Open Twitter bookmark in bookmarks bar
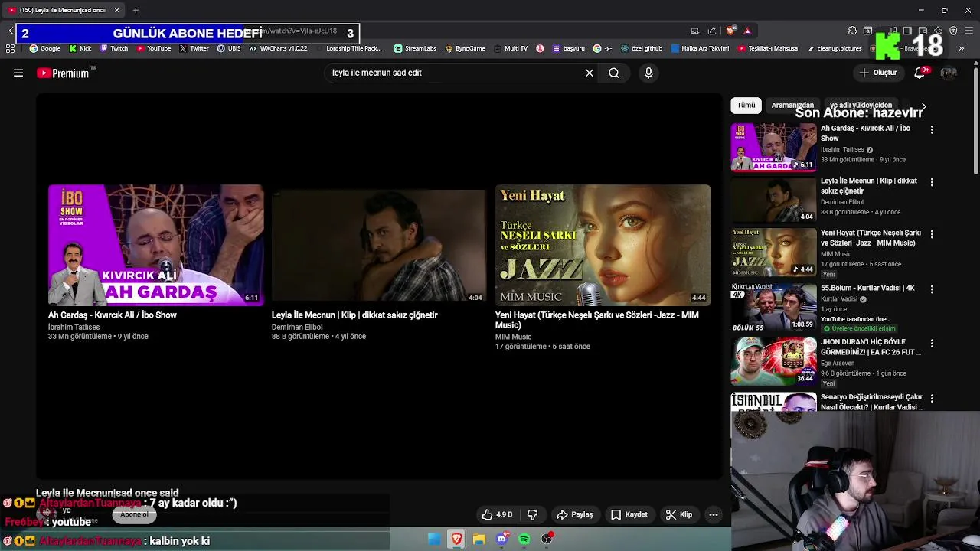This screenshot has width=980, height=551. tap(194, 48)
